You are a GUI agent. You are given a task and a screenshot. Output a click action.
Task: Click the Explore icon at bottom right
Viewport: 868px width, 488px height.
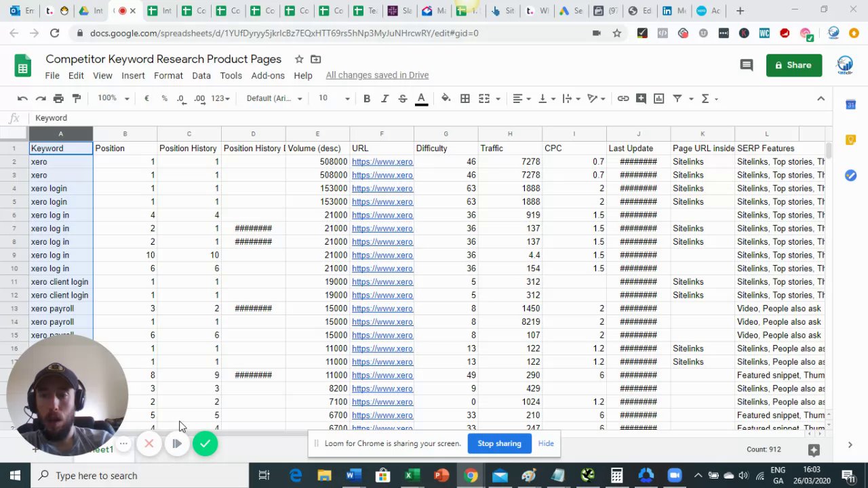coord(814,449)
